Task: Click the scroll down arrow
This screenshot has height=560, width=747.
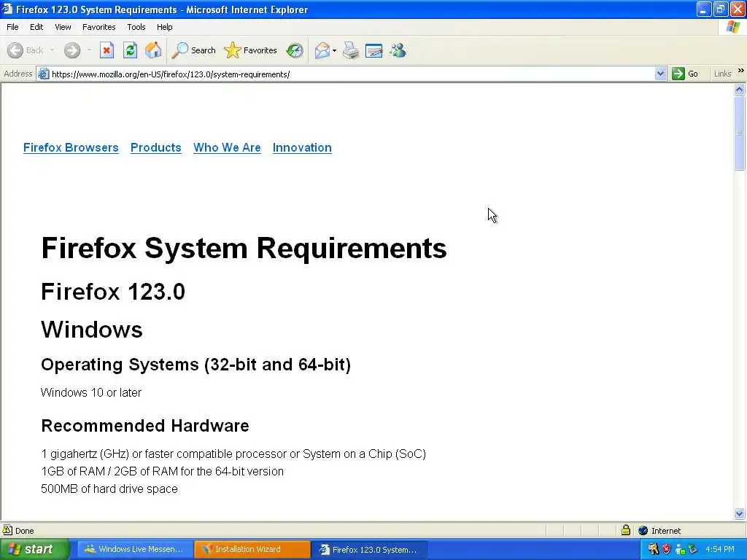Action: [x=740, y=513]
